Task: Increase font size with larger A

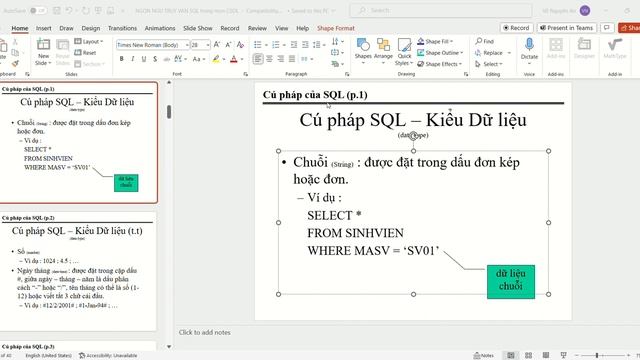Action: (217, 44)
